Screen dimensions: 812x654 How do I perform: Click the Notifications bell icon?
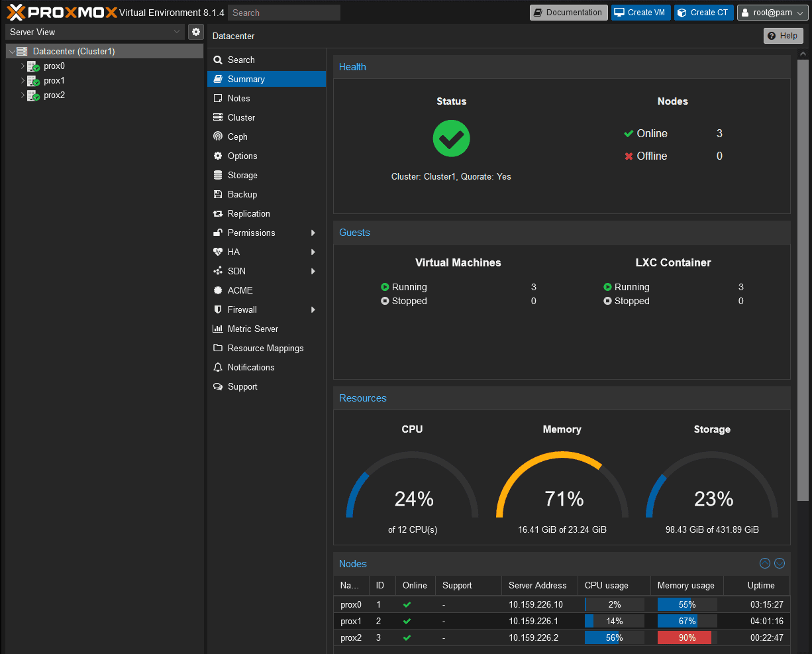[x=218, y=367]
